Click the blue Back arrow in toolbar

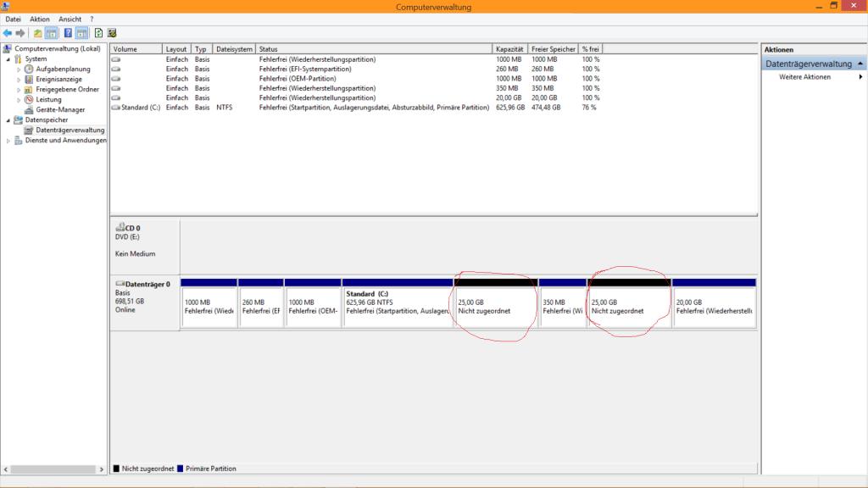click(7, 33)
